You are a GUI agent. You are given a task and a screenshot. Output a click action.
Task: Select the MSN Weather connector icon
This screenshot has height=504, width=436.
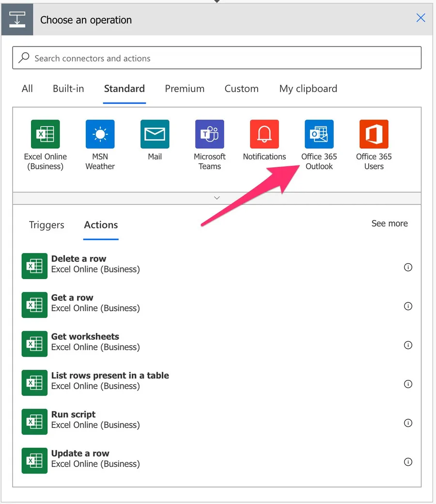click(x=100, y=134)
